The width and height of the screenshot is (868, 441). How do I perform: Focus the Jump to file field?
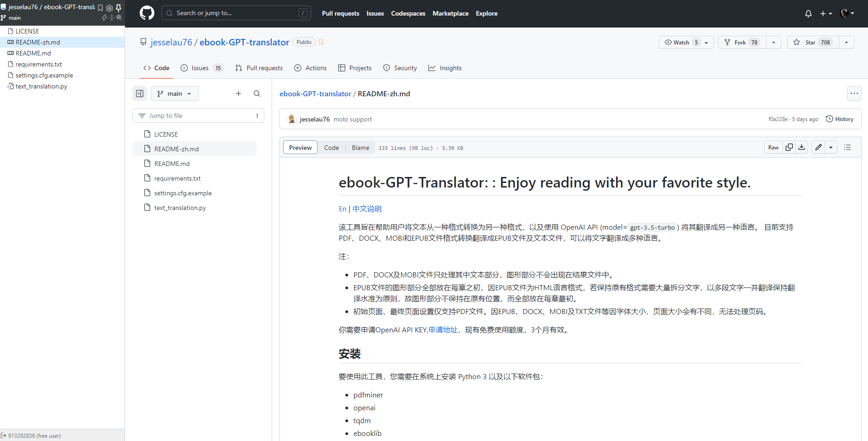pyautogui.click(x=198, y=116)
